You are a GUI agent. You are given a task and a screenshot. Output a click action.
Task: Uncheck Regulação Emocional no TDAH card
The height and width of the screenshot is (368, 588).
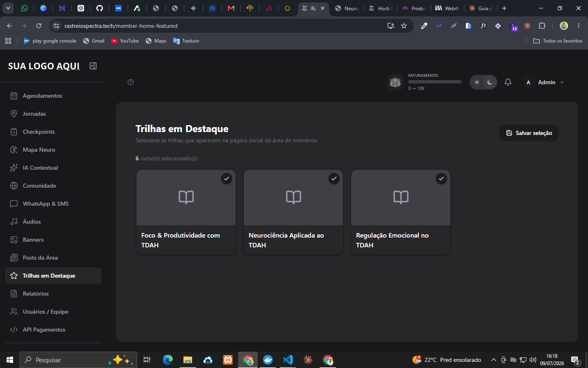point(441,179)
